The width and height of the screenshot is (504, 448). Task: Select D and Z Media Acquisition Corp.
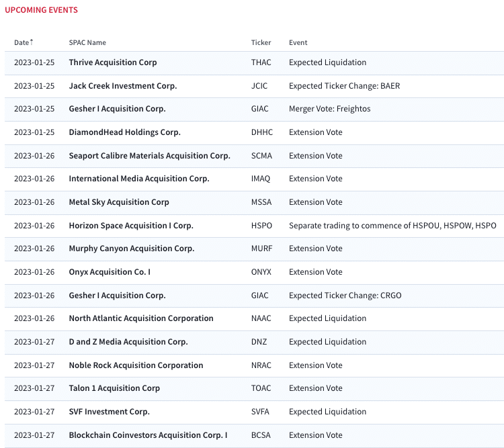128,342
